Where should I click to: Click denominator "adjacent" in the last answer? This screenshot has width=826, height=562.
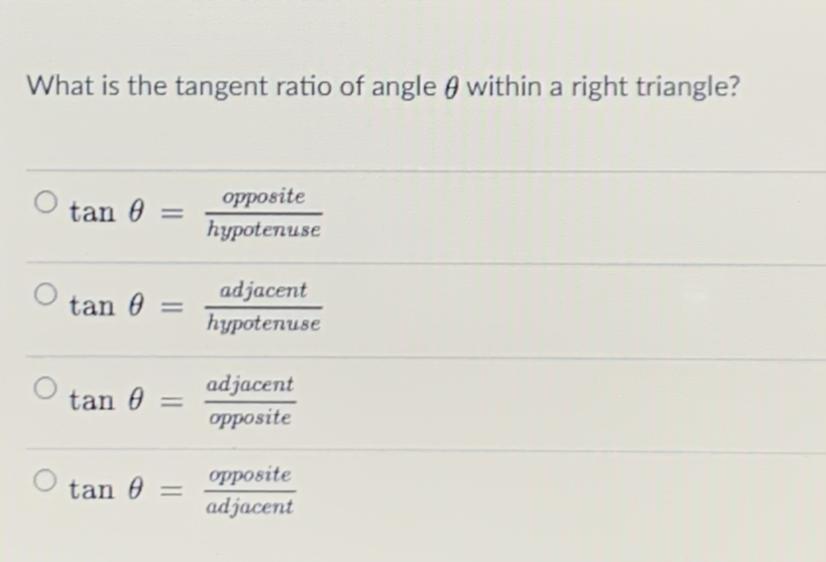pos(250,507)
